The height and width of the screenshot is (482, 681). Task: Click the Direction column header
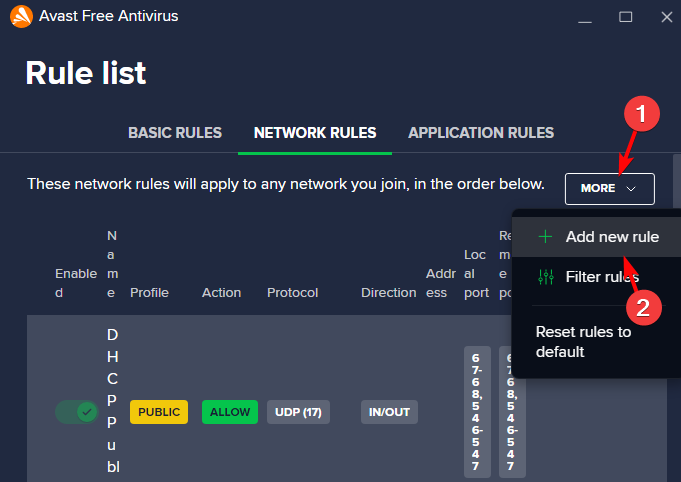[388, 292]
